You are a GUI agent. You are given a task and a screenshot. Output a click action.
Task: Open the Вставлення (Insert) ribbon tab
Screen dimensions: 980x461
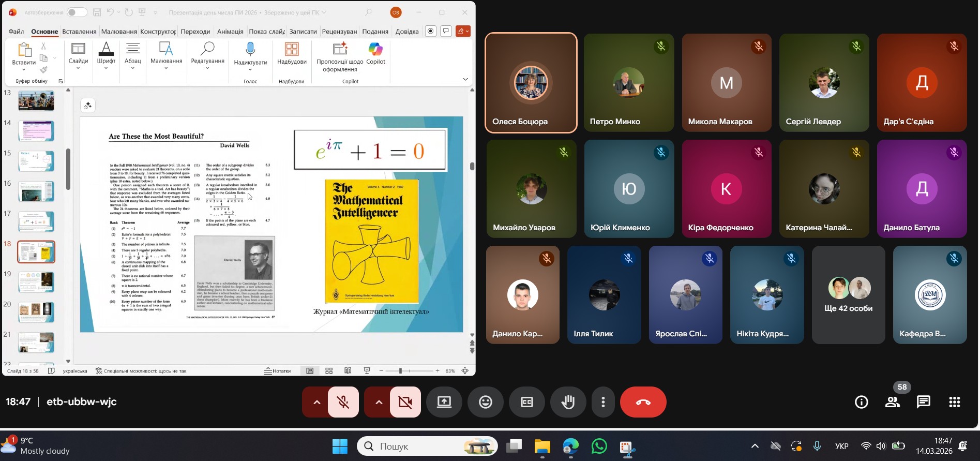(79, 32)
